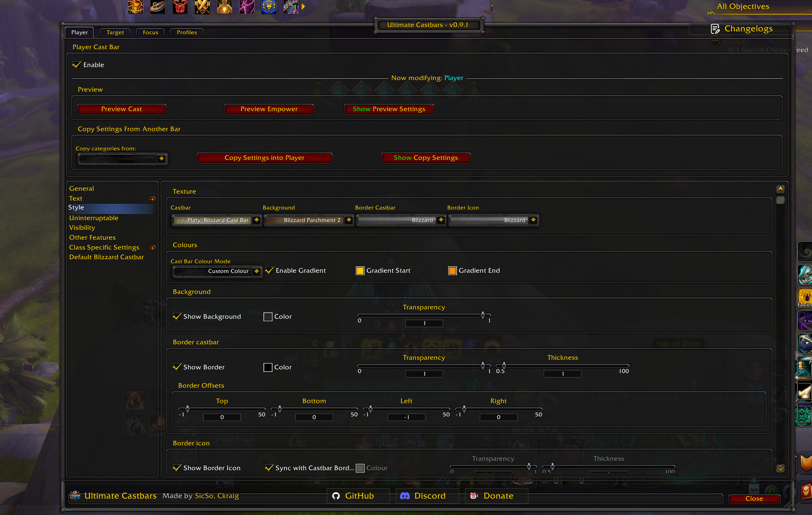
Task: Click the Left border offset value box
Action: click(x=406, y=417)
